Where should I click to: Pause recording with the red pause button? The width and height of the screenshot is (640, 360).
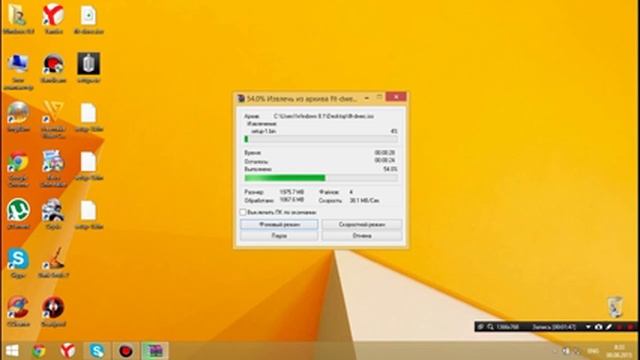pos(620,327)
